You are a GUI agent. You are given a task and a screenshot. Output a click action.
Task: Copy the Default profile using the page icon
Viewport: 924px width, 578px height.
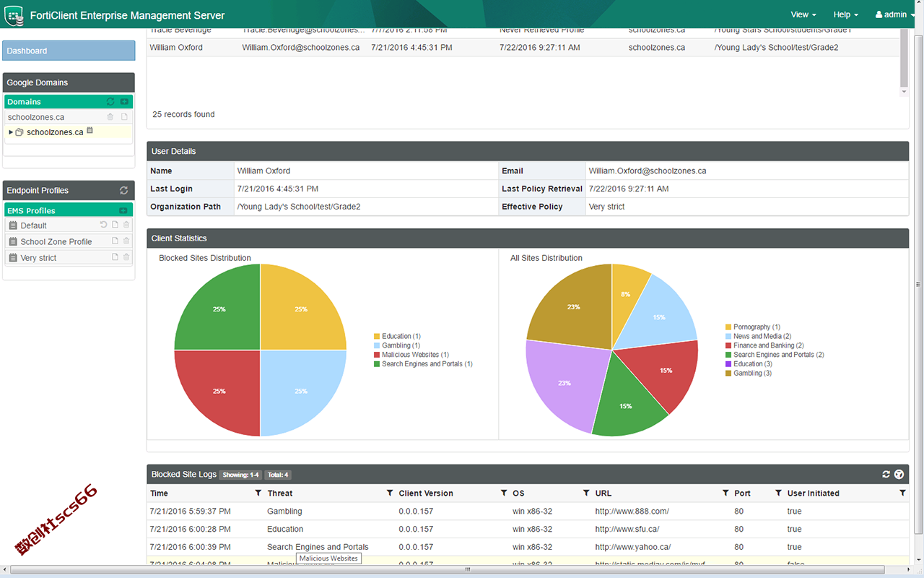coord(115,225)
